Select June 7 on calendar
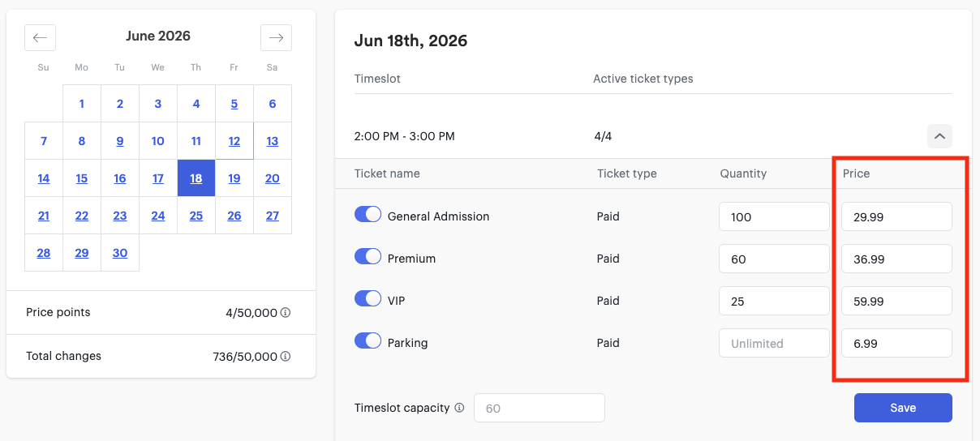The height and width of the screenshot is (441, 980). (44, 141)
